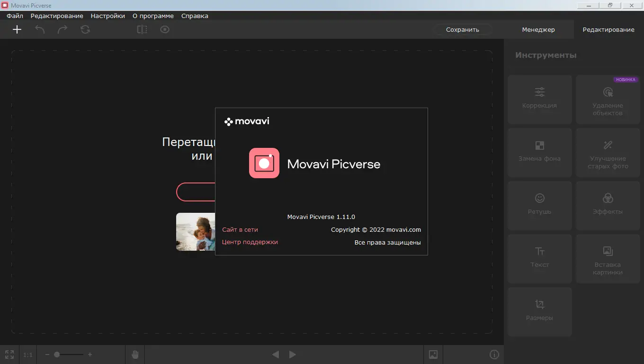The width and height of the screenshot is (644, 364).
Task: Restore down the Movavi Picverse window
Action: [610, 5]
